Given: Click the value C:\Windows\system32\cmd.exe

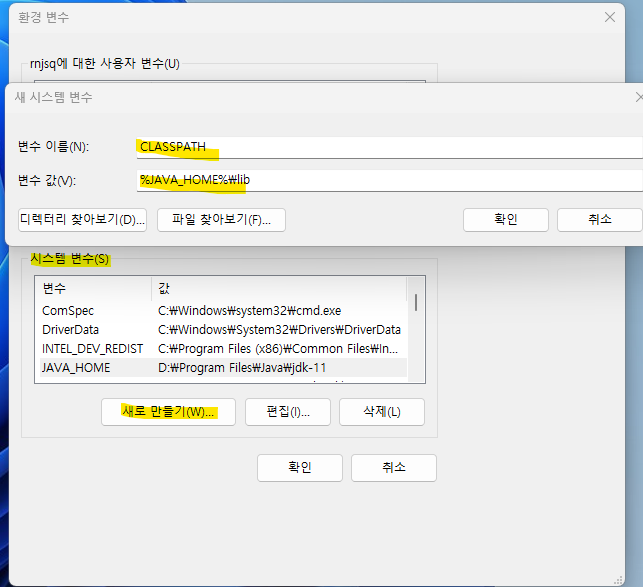Looking at the screenshot, I should pyautogui.click(x=249, y=311).
